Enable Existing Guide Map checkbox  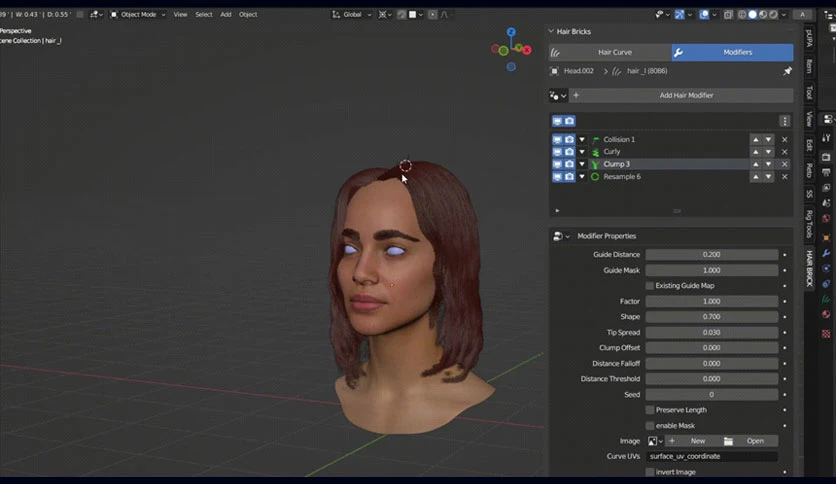pyautogui.click(x=649, y=286)
